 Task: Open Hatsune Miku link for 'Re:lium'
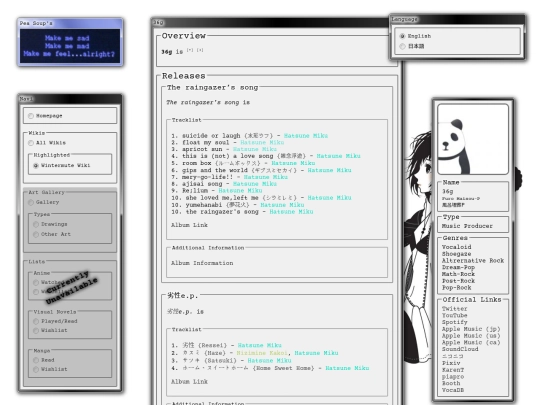tap(240, 191)
